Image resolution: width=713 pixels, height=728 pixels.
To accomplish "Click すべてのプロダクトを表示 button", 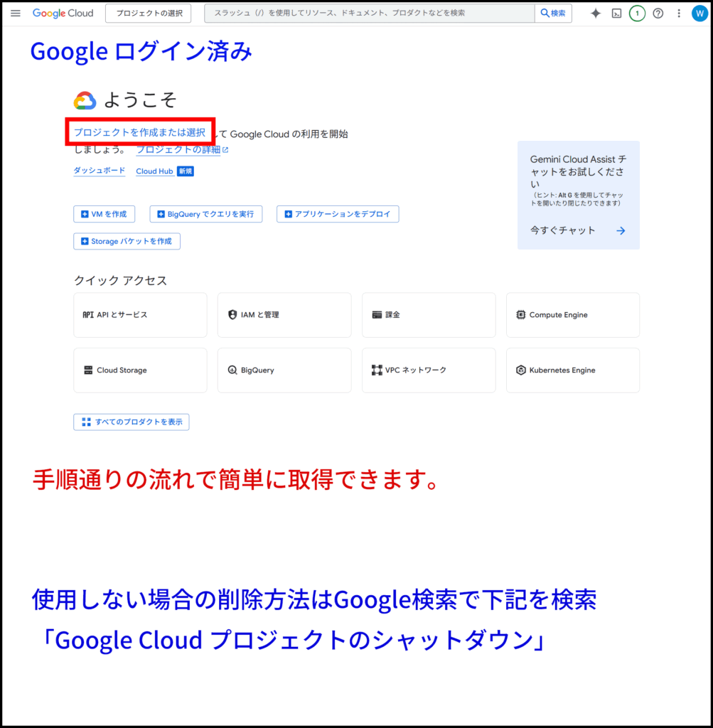I will tap(132, 422).
